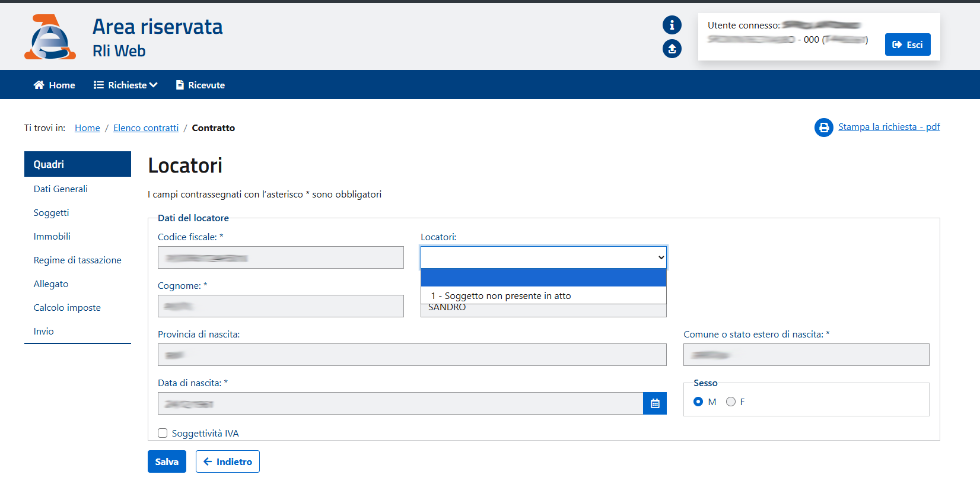
Task: Follow the Elenco contratti breadcrumb link
Action: tap(146, 128)
